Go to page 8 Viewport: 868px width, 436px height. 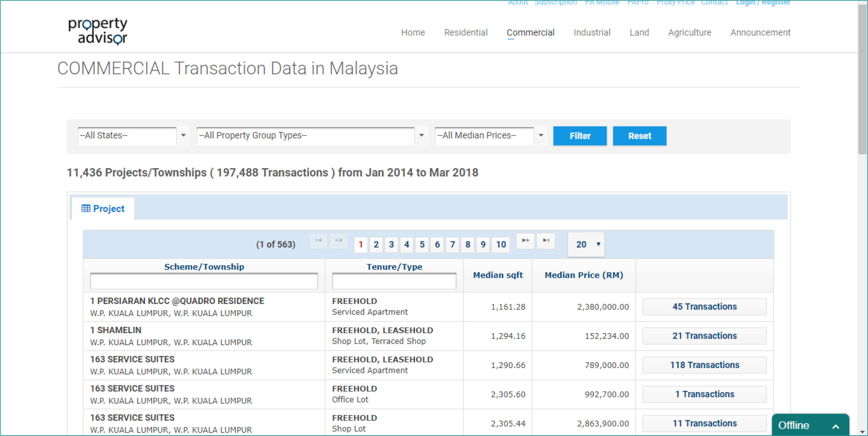468,245
